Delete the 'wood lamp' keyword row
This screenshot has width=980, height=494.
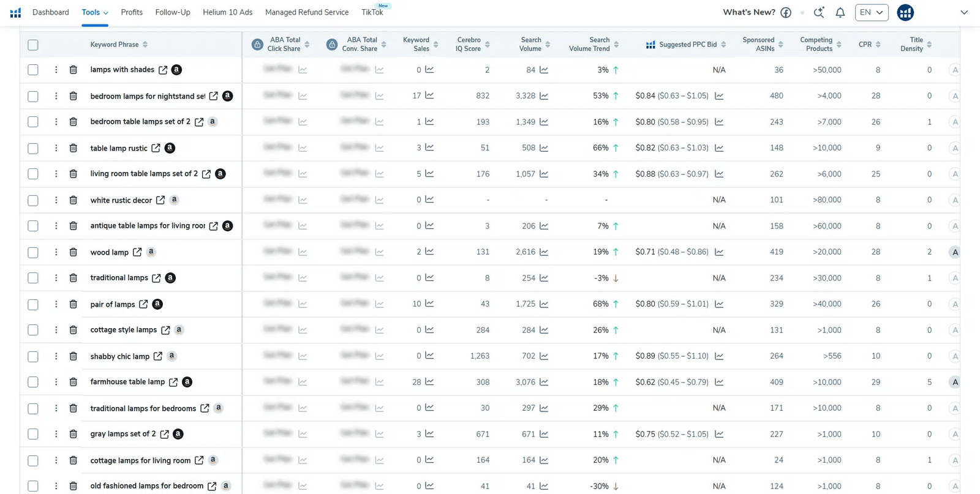[73, 252]
